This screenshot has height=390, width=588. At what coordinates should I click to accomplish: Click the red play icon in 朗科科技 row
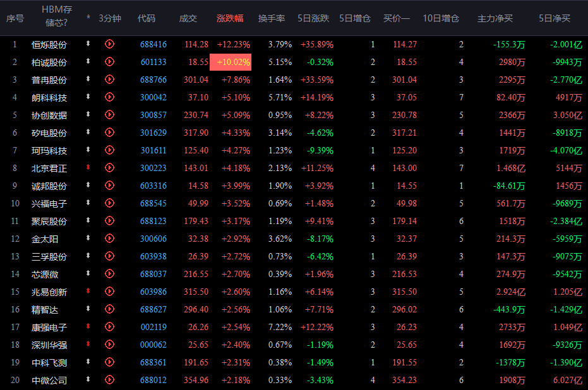(109, 97)
